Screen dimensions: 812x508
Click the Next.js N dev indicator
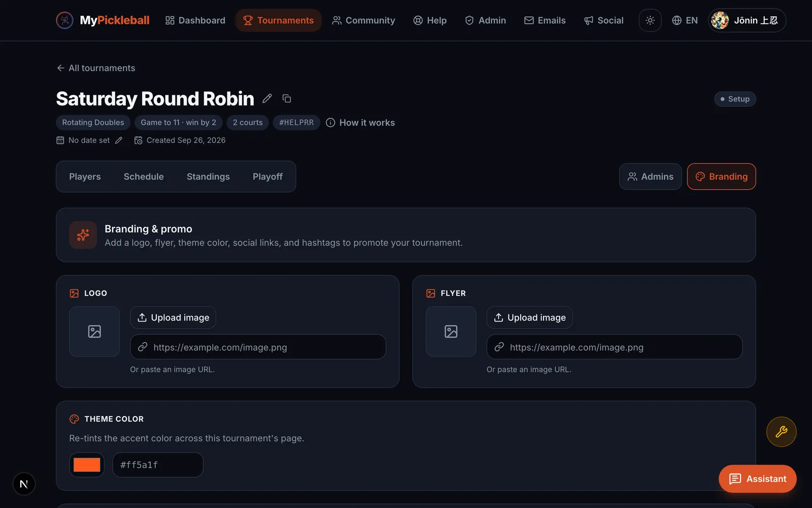tap(24, 484)
